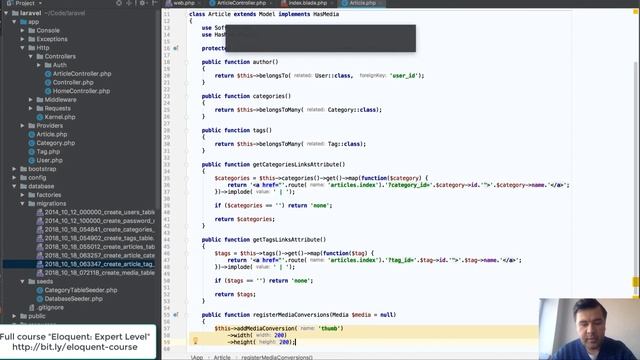The height and width of the screenshot is (360, 640).
Task: Open Article.php in the project tree
Action: click(x=51, y=134)
